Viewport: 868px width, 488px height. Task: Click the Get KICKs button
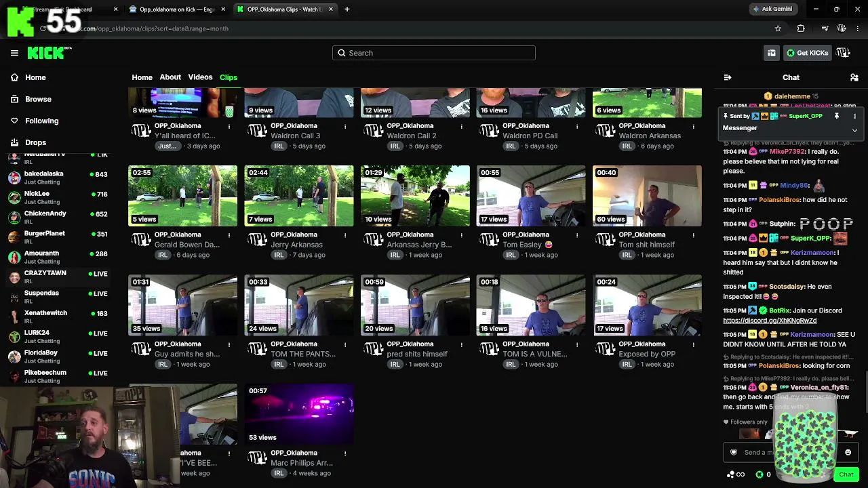[x=807, y=53]
